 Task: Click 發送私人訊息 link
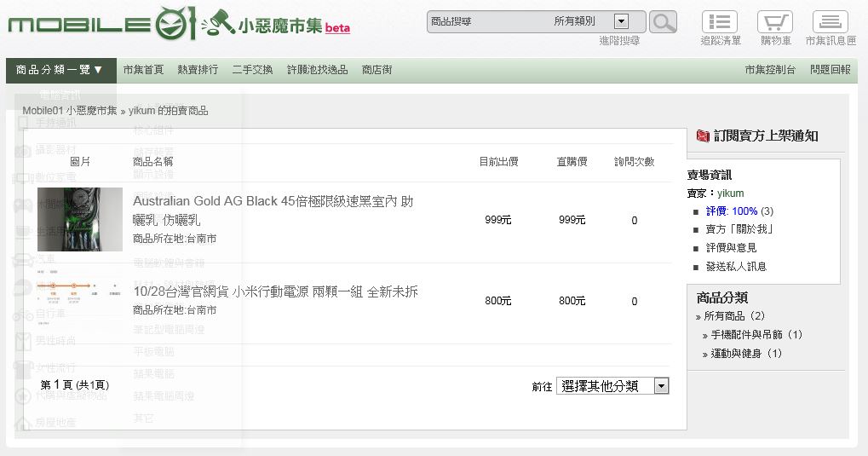(x=736, y=267)
